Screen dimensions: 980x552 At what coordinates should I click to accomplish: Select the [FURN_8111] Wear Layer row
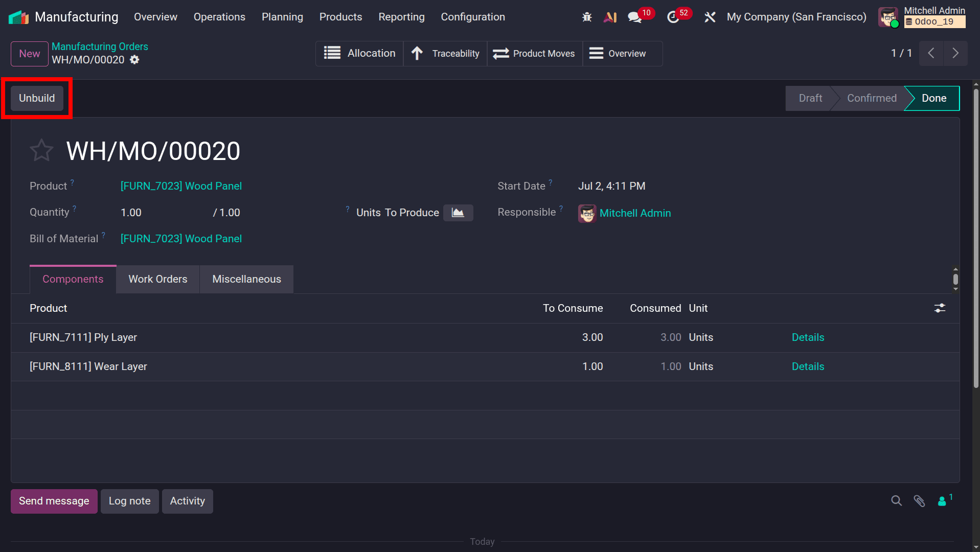(485, 366)
